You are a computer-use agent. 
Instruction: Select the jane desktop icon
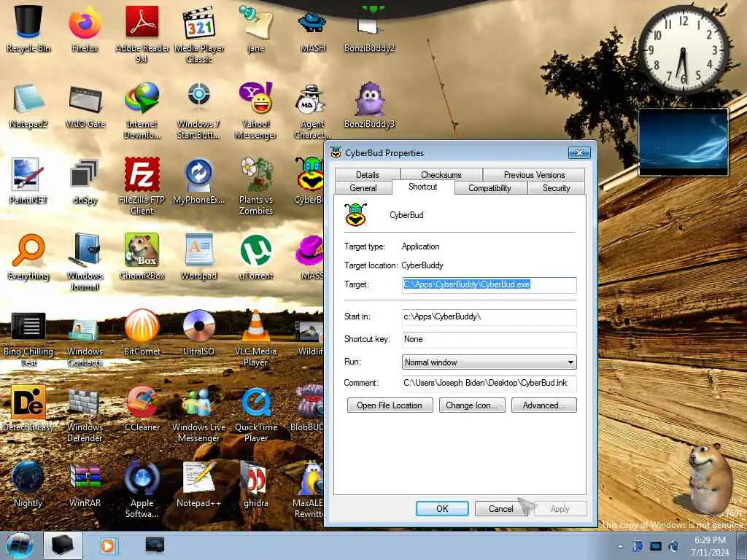pos(256,27)
